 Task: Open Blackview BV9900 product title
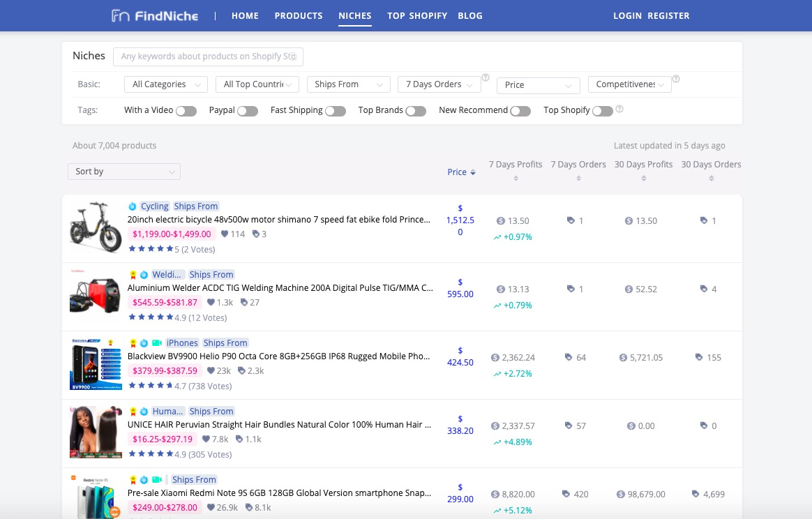coord(278,356)
